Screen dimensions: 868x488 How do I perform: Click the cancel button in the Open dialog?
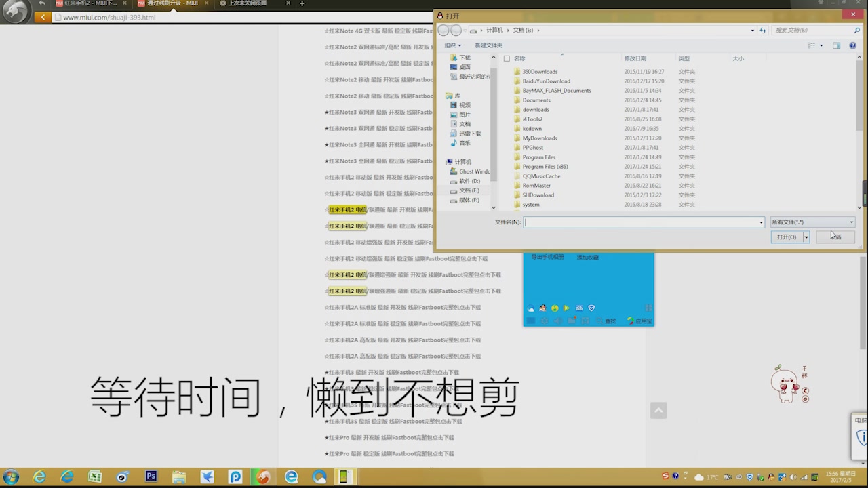pyautogui.click(x=835, y=237)
